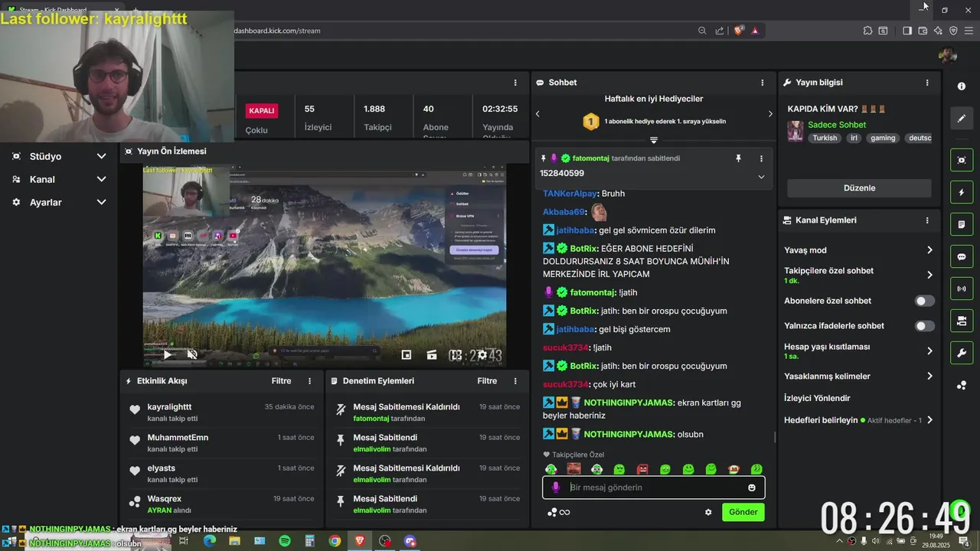Open stats panel three-dot menu
980x551 pixels.
[x=515, y=83]
